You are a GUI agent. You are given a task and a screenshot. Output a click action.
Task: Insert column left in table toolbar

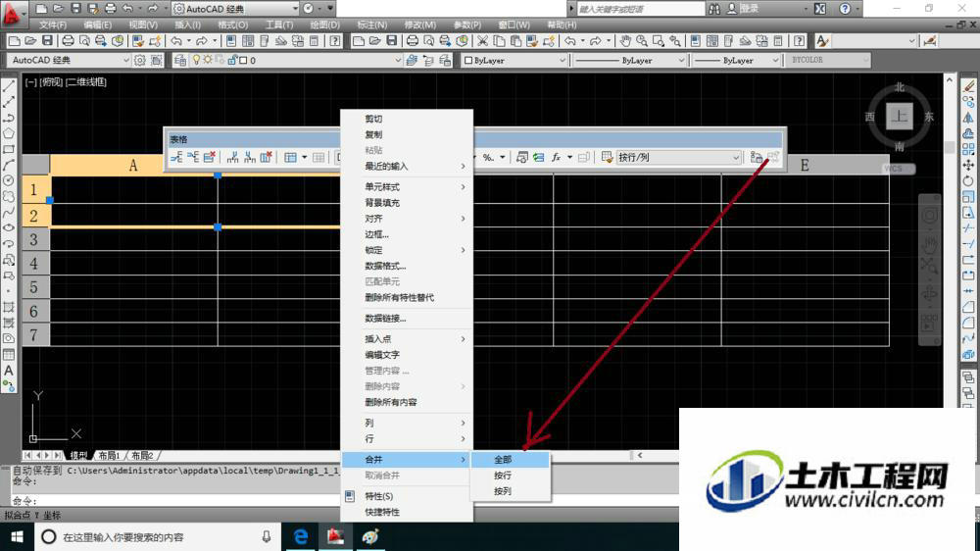tap(232, 157)
